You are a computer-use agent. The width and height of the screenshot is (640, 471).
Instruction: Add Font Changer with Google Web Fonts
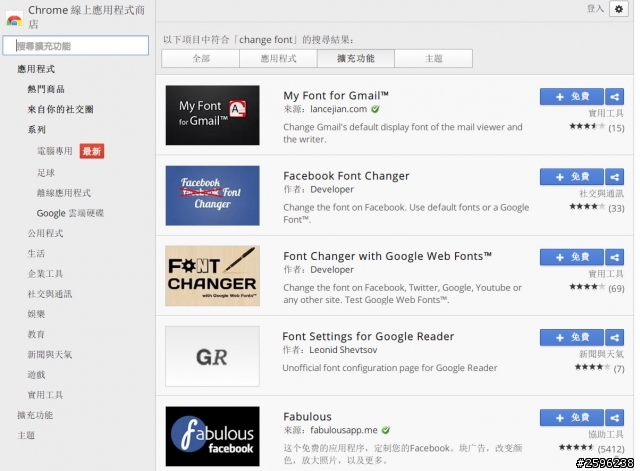click(x=571, y=257)
